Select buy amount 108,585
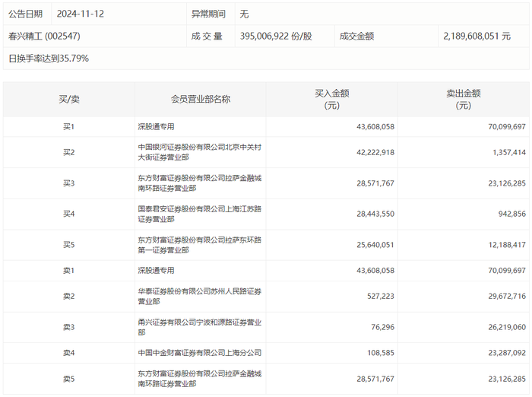Screen dimensions: 532x397 click(381, 353)
